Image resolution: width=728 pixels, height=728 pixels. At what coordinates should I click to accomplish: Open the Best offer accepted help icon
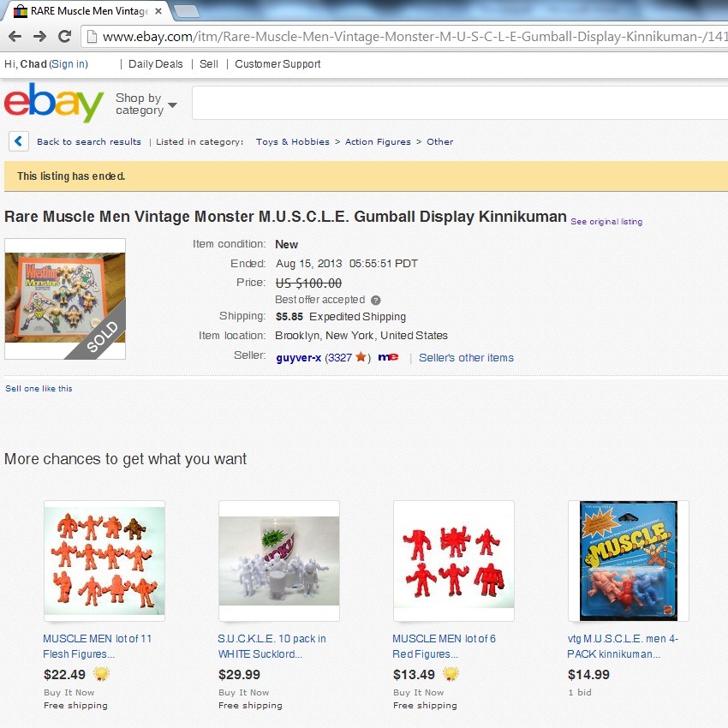(376, 301)
